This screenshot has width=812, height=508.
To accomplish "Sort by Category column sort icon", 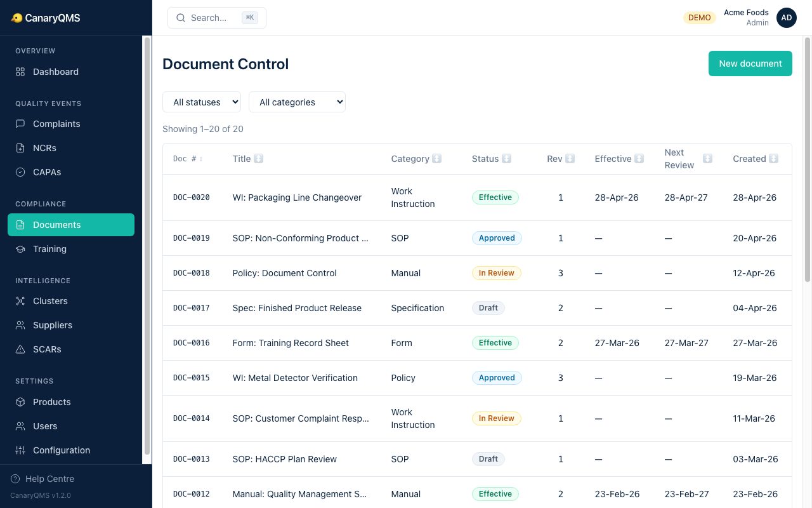I will 437,159.
